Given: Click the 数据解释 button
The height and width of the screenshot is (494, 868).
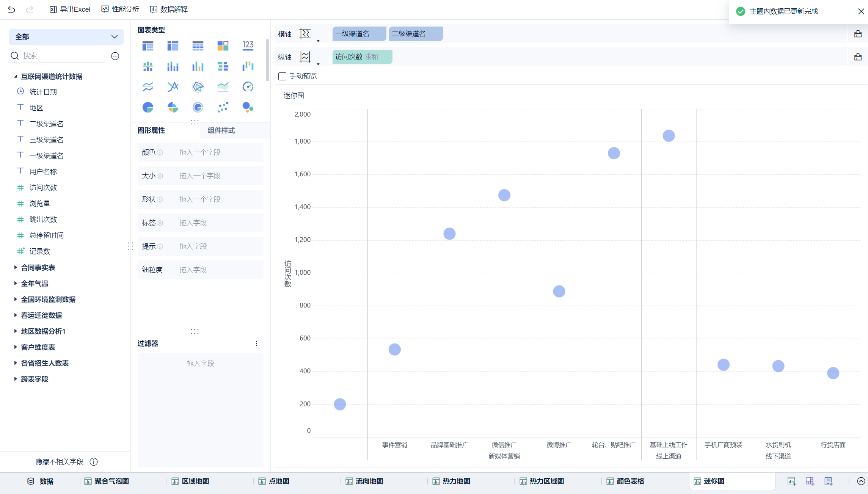Looking at the screenshot, I should coord(169,9).
